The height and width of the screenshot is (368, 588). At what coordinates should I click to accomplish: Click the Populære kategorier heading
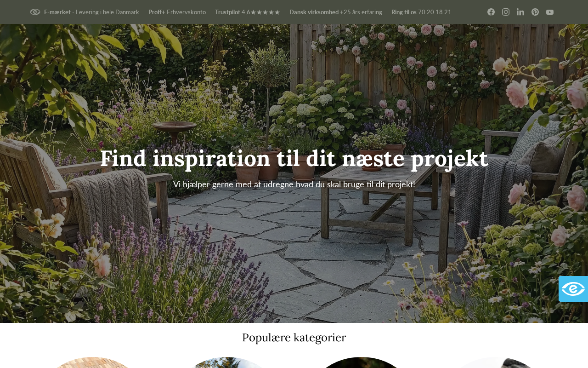294,338
